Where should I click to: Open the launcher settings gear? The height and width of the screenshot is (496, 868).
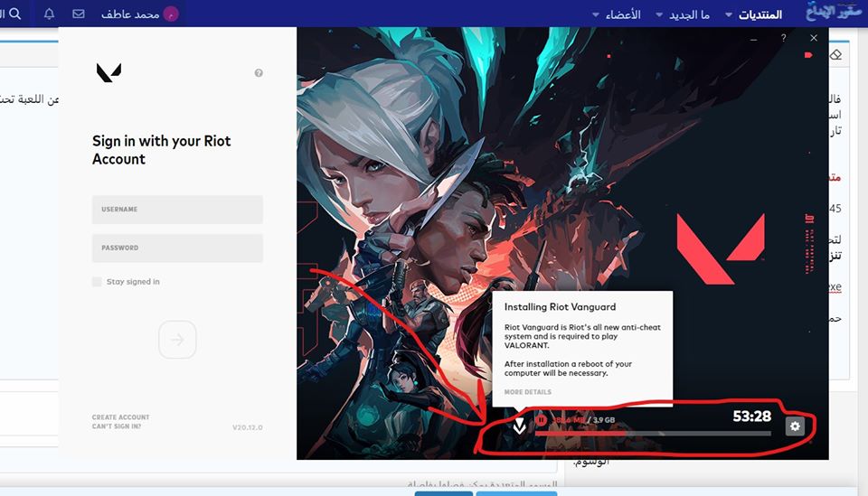pyautogui.click(x=795, y=426)
